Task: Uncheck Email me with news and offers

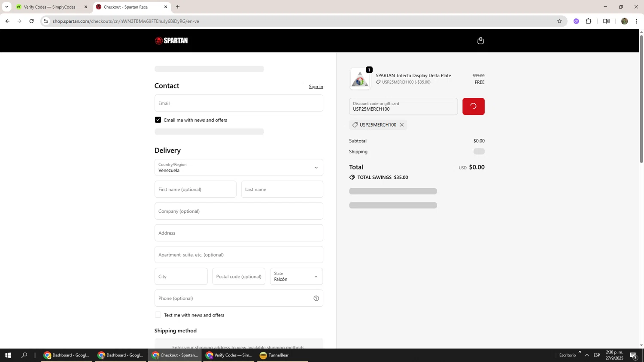Action: (158, 120)
